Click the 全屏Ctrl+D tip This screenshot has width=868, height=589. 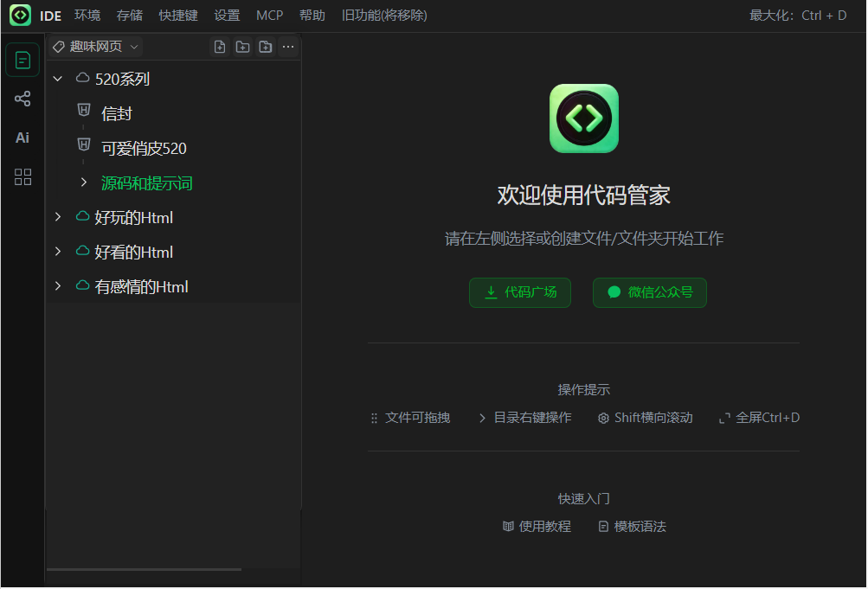pyautogui.click(x=759, y=418)
